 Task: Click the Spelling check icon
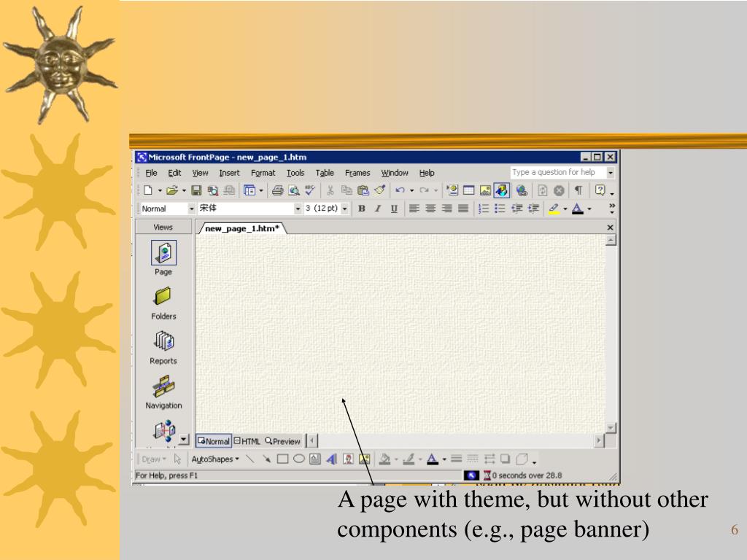pyautogui.click(x=310, y=190)
